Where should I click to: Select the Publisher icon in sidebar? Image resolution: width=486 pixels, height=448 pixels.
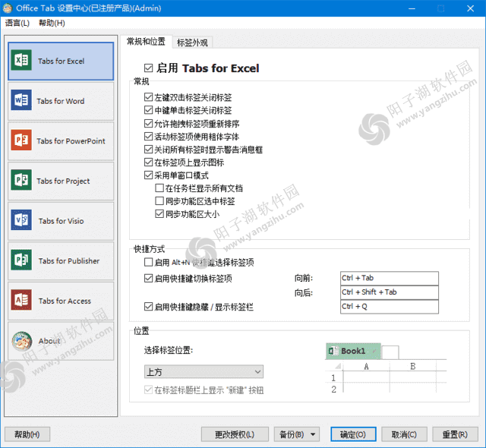pyautogui.click(x=21, y=260)
